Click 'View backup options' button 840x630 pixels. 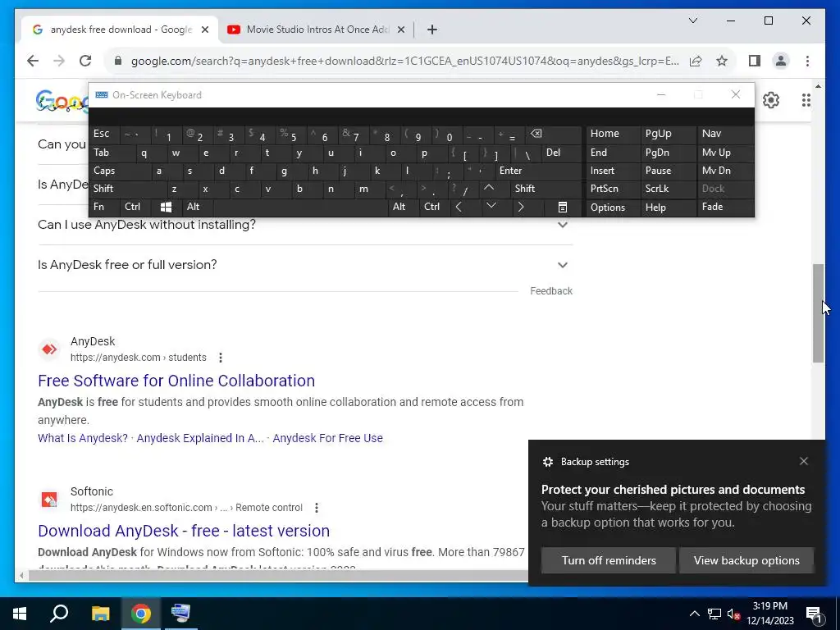(x=746, y=560)
